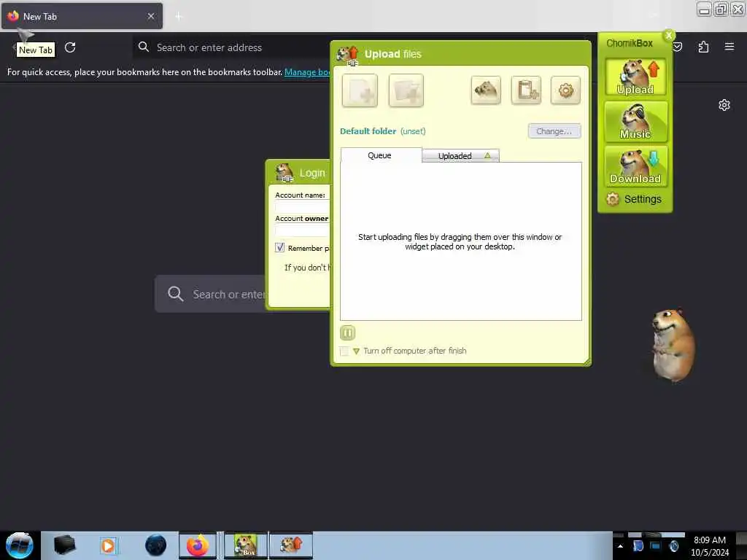Click the Upload files title bar icon
Screen dimensions: 747x560
(x=348, y=55)
